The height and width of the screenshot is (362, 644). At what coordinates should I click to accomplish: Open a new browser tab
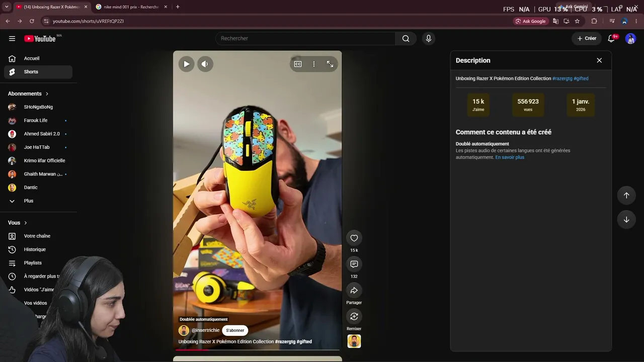(x=178, y=7)
